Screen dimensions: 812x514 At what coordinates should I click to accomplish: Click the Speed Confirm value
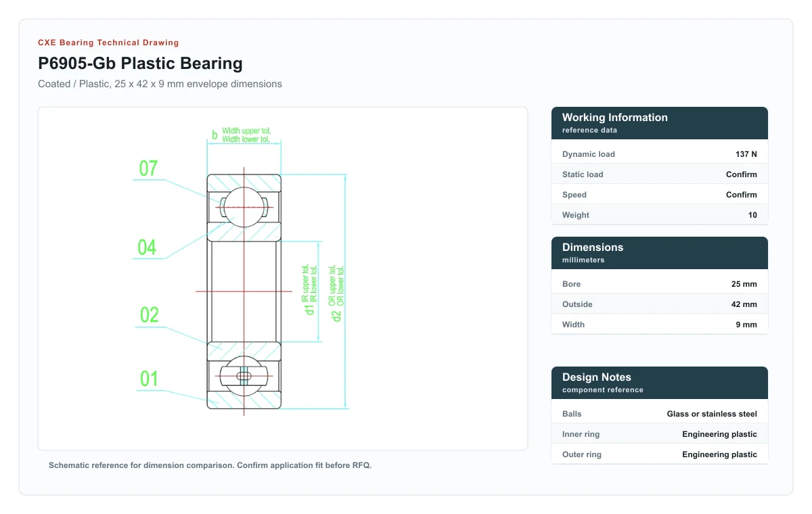(742, 195)
